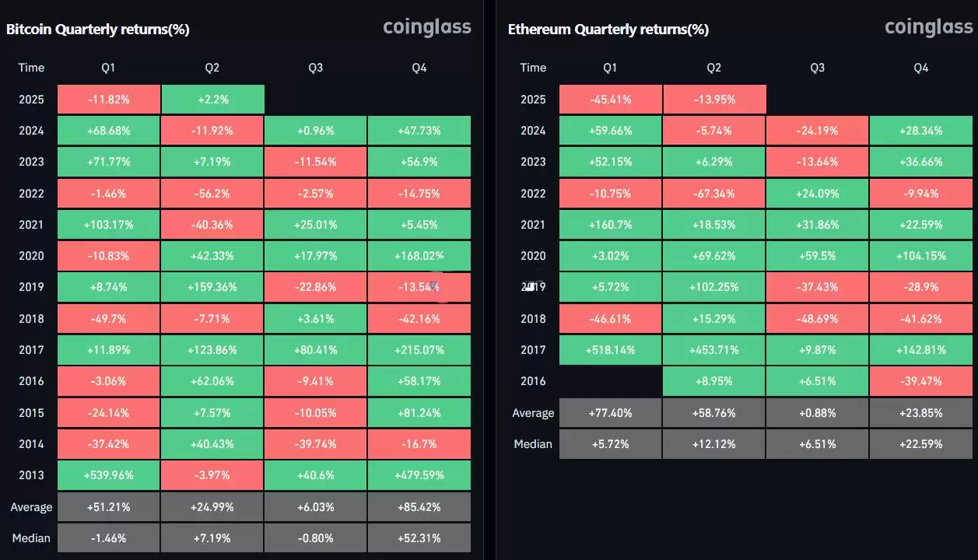
Task: Select the 2016 row label in Ethereum table
Action: 533,381
